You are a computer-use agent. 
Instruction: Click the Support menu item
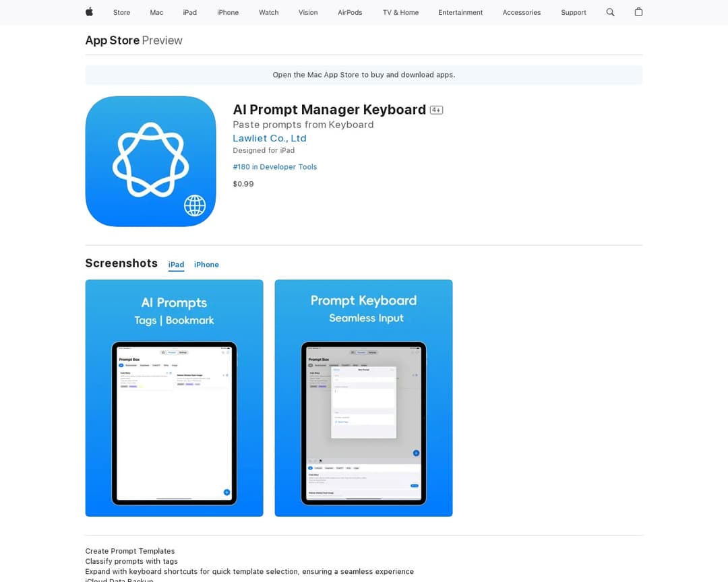tap(573, 12)
